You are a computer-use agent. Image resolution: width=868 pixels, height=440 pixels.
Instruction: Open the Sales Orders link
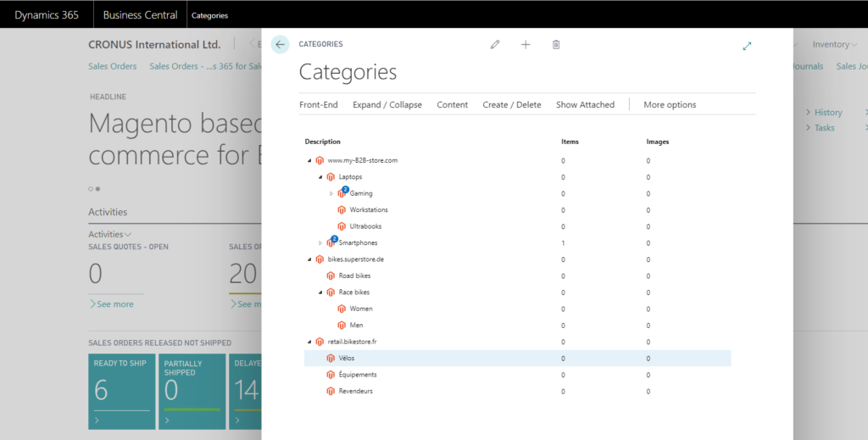[x=113, y=66]
